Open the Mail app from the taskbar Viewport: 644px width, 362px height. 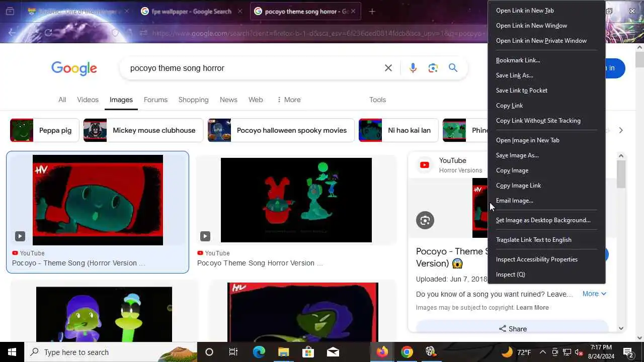pyautogui.click(x=333, y=352)
